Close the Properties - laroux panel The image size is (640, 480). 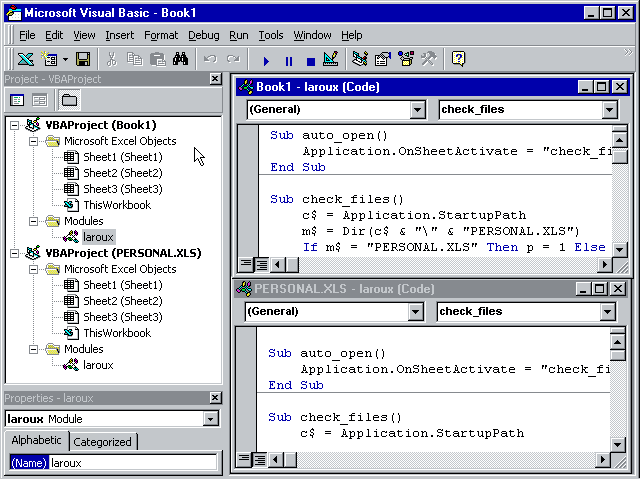coord(215,398)
